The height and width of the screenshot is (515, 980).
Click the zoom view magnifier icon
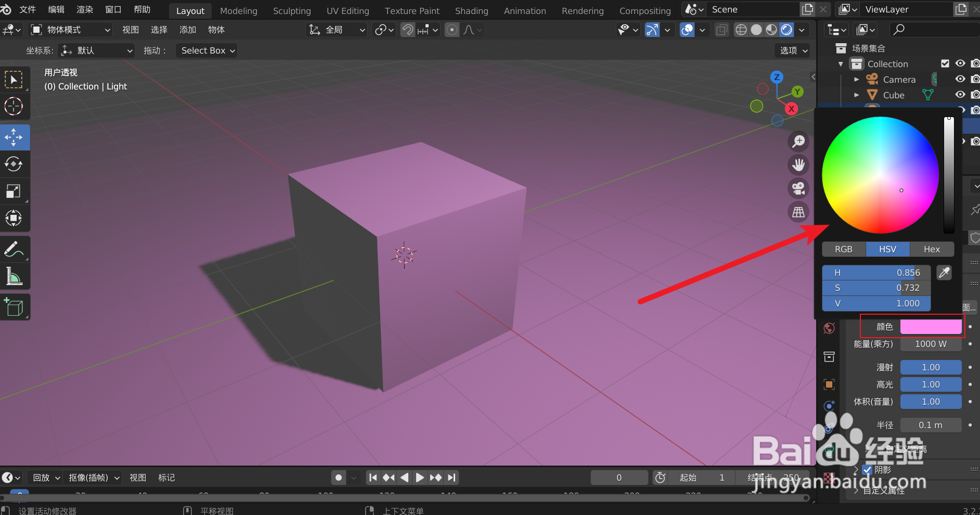coord(798,141)
